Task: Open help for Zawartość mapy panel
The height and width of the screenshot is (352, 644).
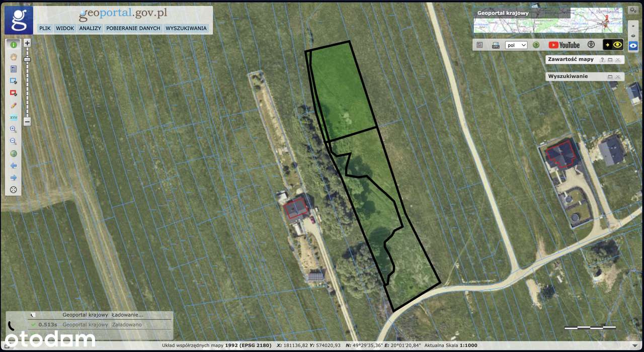Action: coord(602,59)
